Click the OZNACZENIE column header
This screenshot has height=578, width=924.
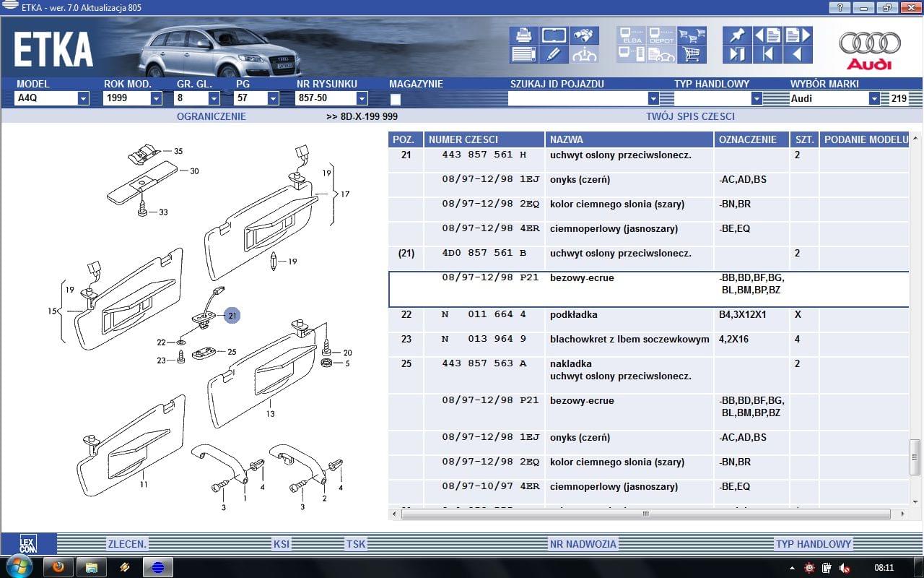[751, 139]
